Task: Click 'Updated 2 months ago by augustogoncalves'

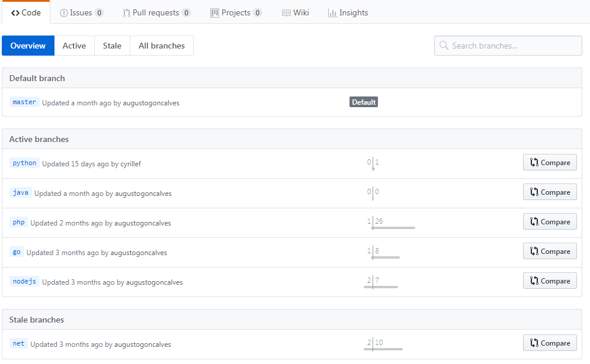Action: (101, 223)
